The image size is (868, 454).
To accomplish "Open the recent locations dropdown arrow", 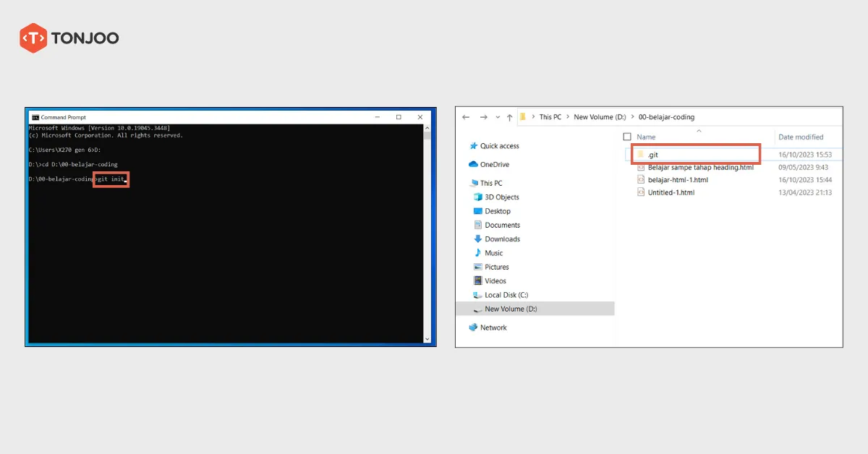I will click(498, 117).
